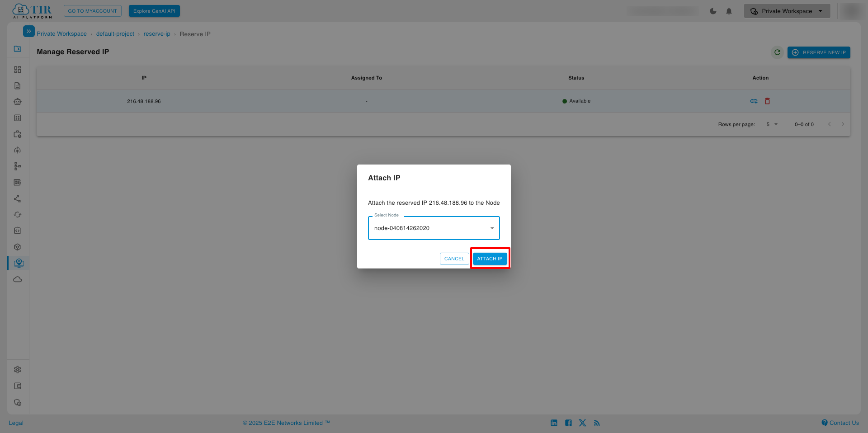This screenshot has height=433, width=868.
Task: Open the Contact Us link
Action: pos(840,423)
